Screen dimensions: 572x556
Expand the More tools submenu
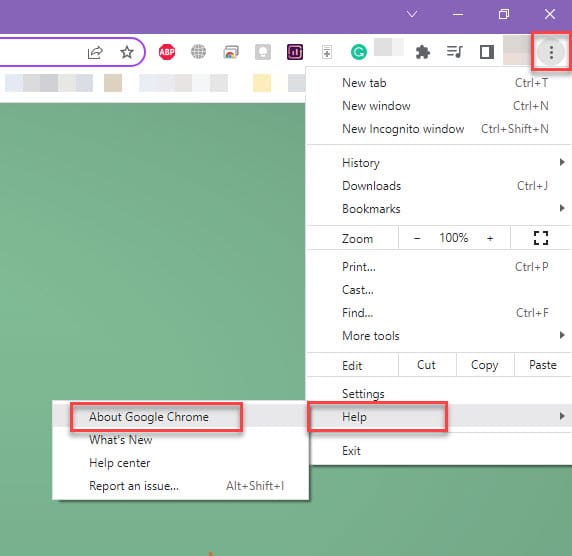[438, 336]
